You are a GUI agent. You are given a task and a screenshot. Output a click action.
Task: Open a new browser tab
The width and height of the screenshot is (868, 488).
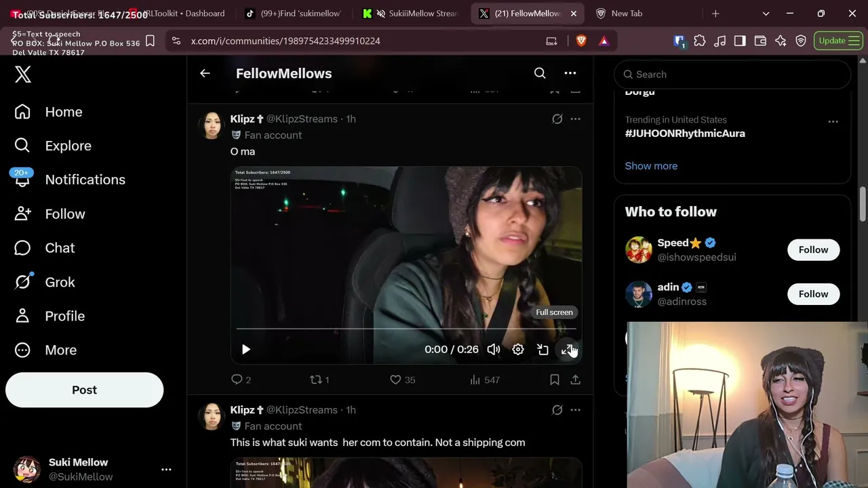click(x=715, y=14)
